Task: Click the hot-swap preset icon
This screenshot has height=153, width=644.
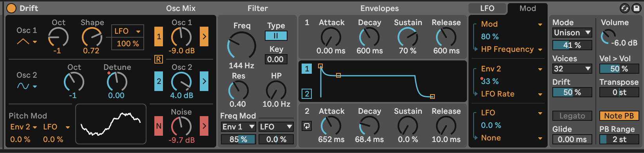Action: pyautogui.click(x=624, y=8)
